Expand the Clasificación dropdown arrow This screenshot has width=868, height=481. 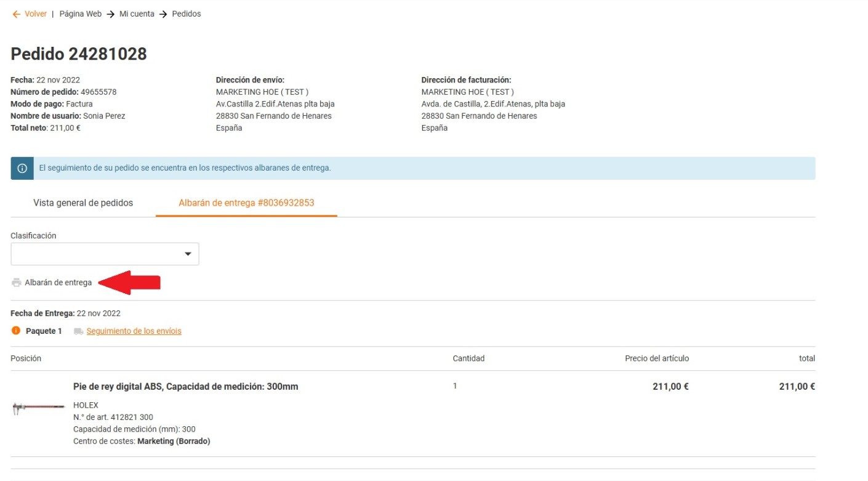[x=188, y=254]
